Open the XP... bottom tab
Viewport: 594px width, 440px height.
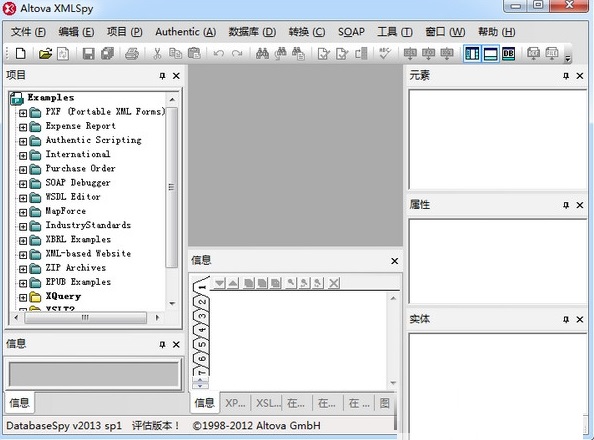[235, 403]
